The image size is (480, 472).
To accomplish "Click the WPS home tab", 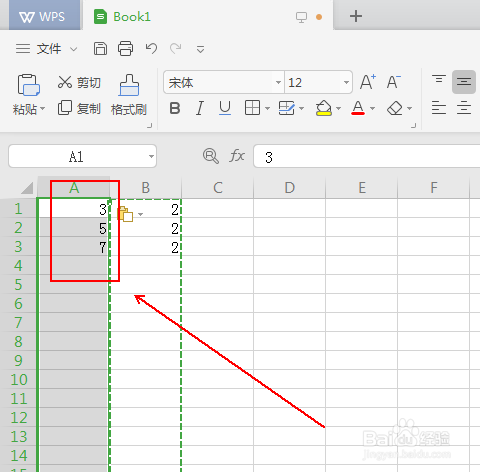I will pos(44,16).
